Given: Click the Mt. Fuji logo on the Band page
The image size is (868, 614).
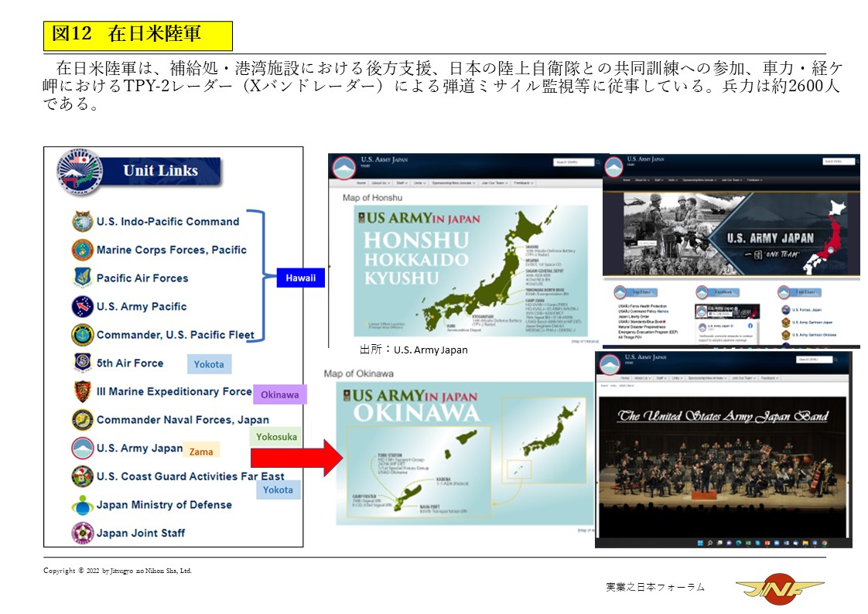Looking at the screenshot, I should pyautogui.click(x=610, y=364).
